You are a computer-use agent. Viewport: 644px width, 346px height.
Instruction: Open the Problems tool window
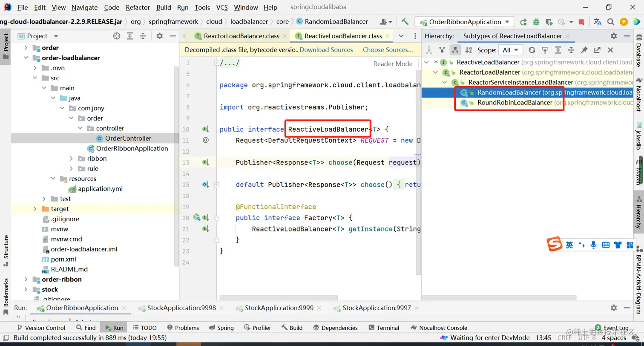point(183,328)
